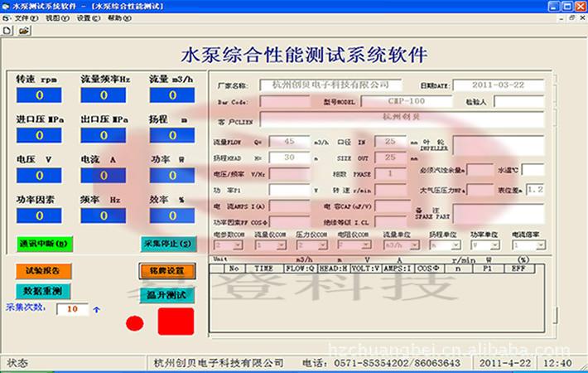Click the 备注 SPARE PART field
This screenshot has height=373, width=588.
click(x=499, y=215)
